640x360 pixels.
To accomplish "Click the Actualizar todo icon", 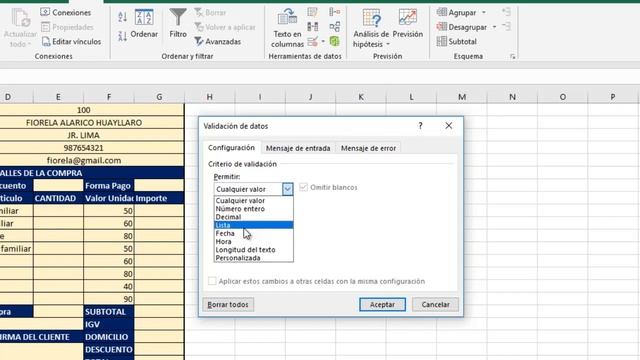I will pos(20,19).
